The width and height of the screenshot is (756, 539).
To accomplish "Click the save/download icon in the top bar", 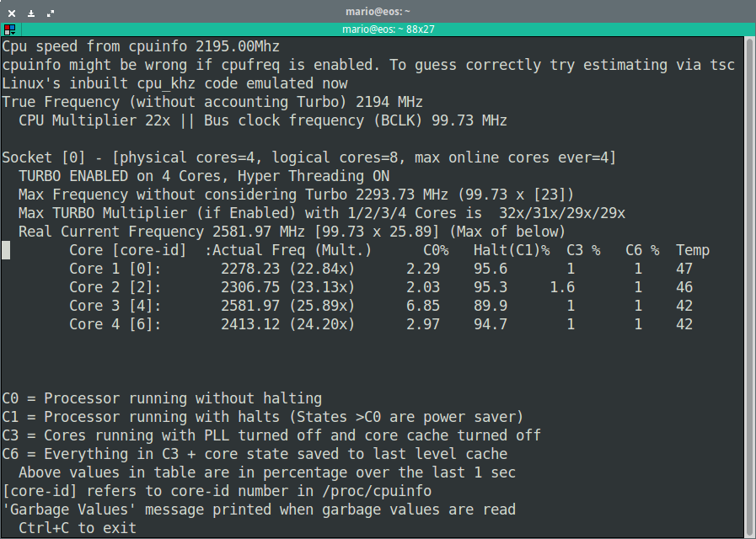I will click(29, 13).
